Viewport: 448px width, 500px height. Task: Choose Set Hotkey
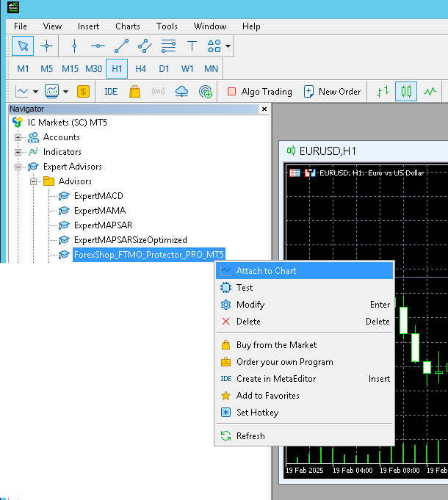[x=305, y=413]
